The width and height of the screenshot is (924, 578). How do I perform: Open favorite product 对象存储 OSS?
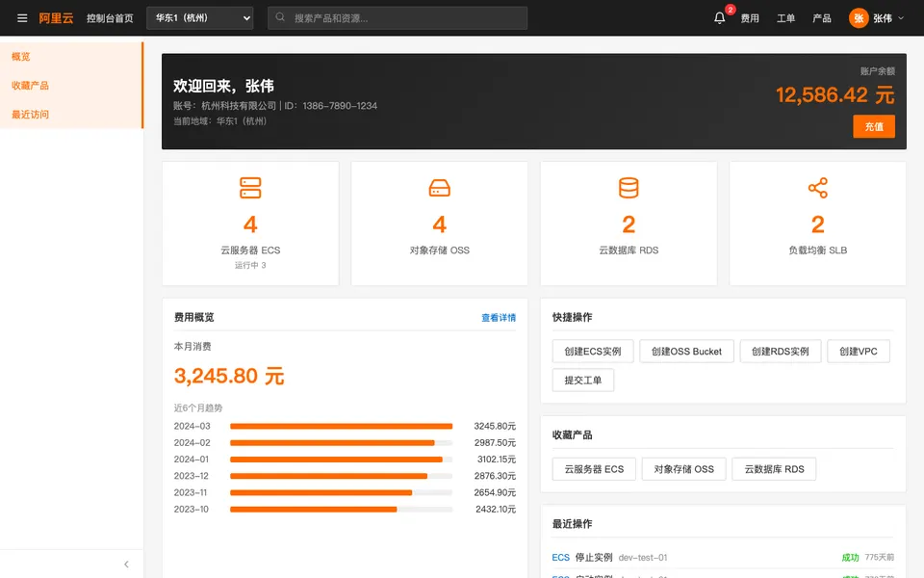[684, 469]
